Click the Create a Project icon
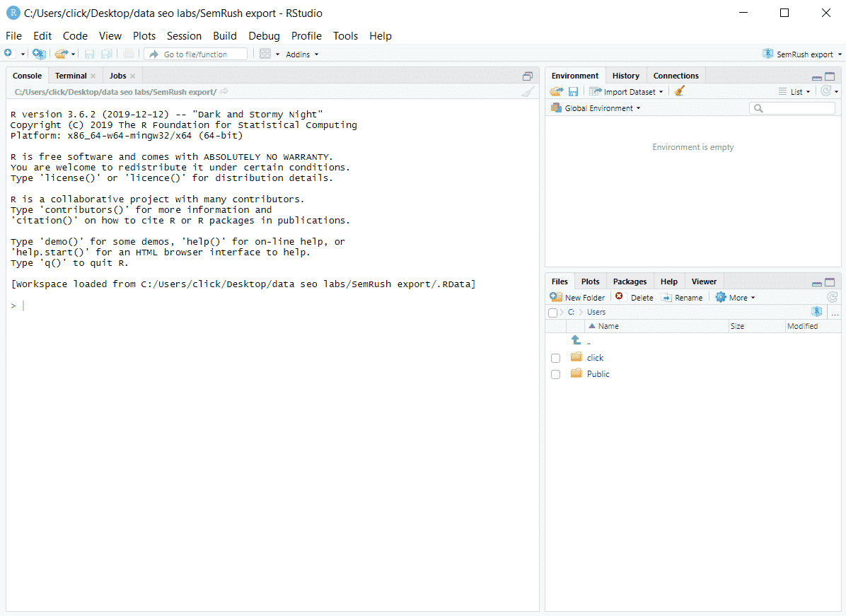Image resolution: width=846 pixels, height=616 pixels. click(39, 54)
